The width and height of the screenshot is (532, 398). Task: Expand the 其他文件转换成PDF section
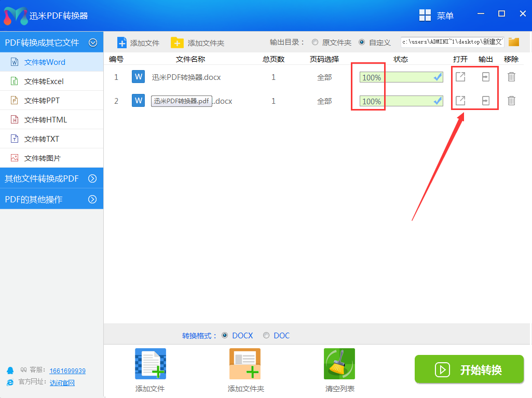click(x=93, y=179)
